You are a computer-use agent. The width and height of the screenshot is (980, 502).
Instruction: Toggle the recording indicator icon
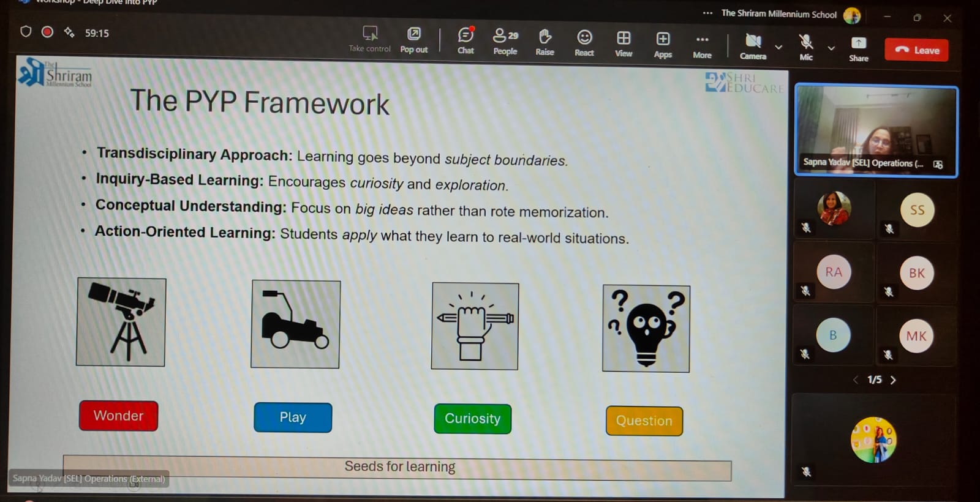47,32
